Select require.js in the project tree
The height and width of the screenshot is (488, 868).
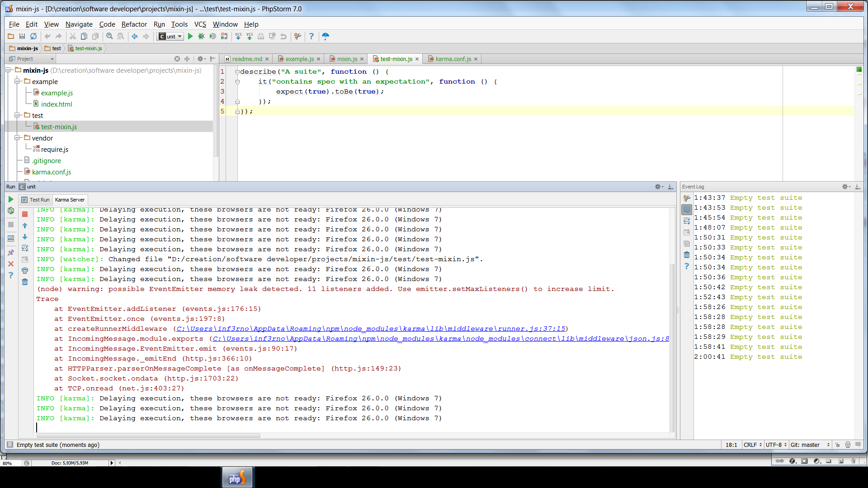pyautogui.click(x=54, y=149)
